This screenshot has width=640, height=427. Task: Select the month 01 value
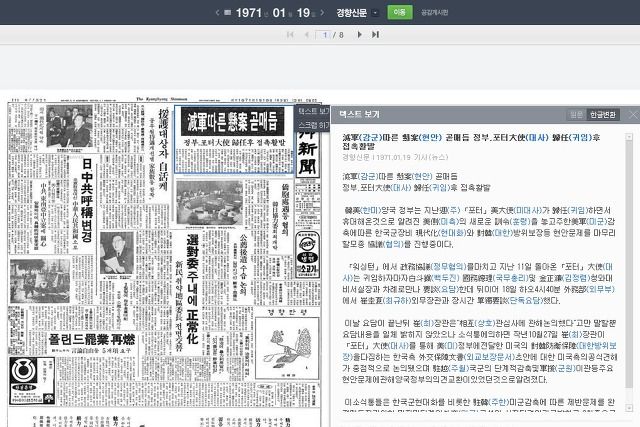click(279, 13)
